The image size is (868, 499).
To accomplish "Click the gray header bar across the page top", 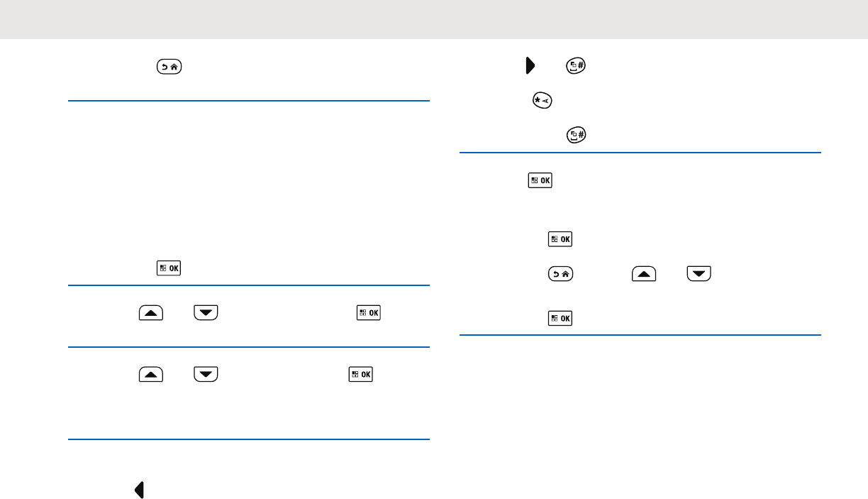I will click(x=434, y=19).
